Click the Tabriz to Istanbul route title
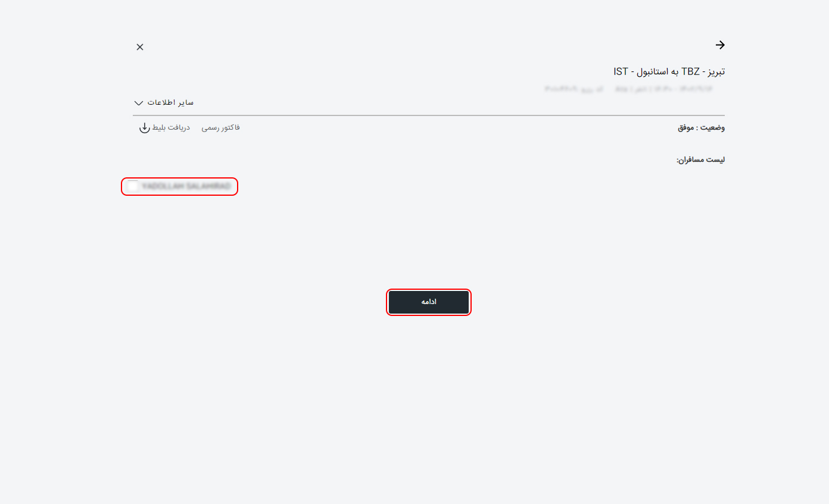 click(x=669, y=71)
